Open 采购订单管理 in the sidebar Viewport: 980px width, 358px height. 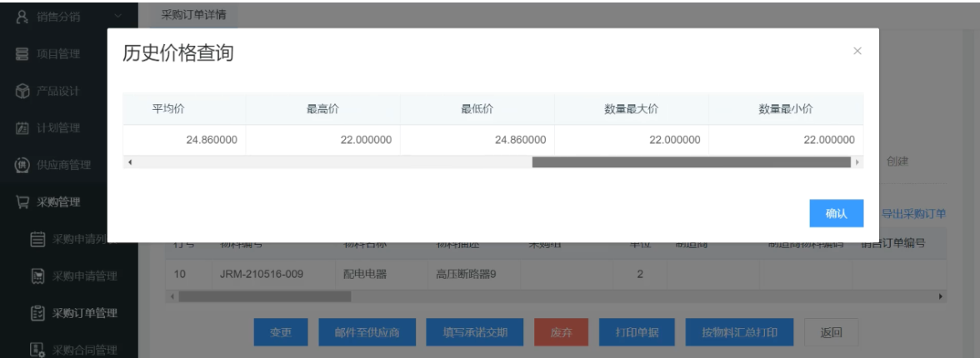[83, 313]
